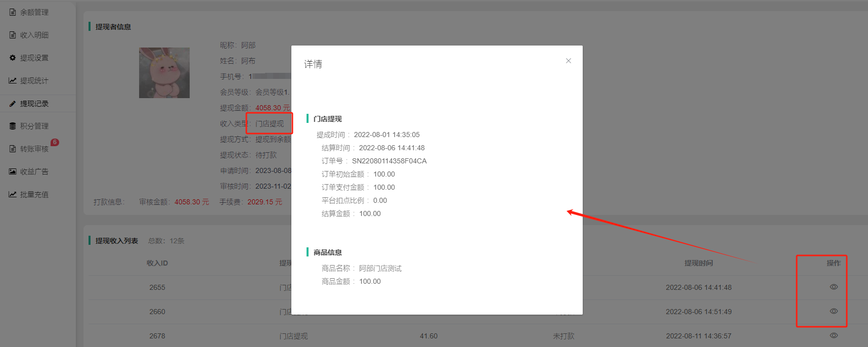Click the 积分管理 database icon
Screen dimensions: 868x347
[13, 126]
